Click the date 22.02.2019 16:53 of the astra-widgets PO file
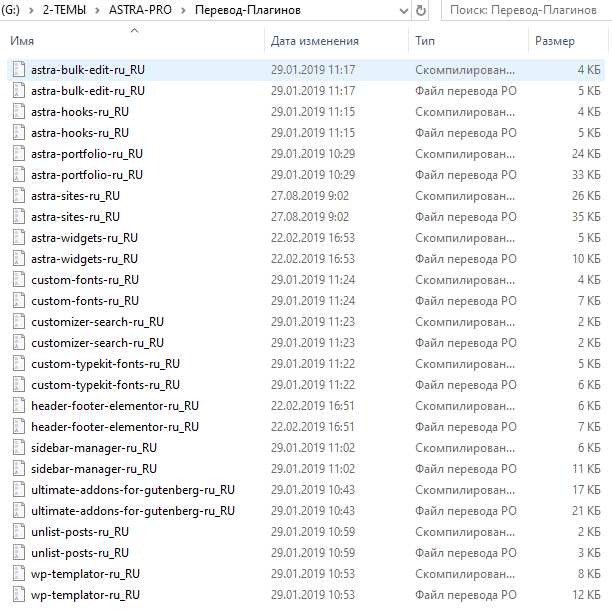Screen dimensions: 612x611 click(313, 259)
